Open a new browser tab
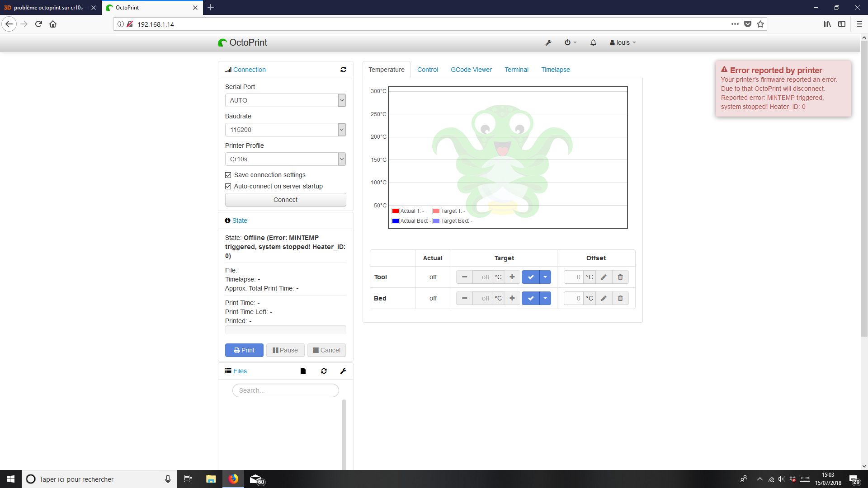The image size is (868, 488). [x=211, y=7]
